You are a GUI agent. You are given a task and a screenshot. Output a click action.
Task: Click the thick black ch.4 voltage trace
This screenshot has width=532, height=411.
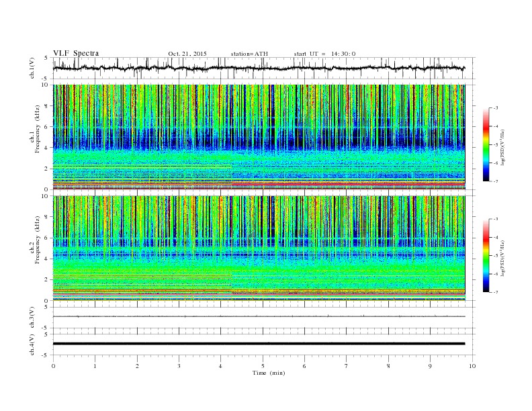pos(259,344)
